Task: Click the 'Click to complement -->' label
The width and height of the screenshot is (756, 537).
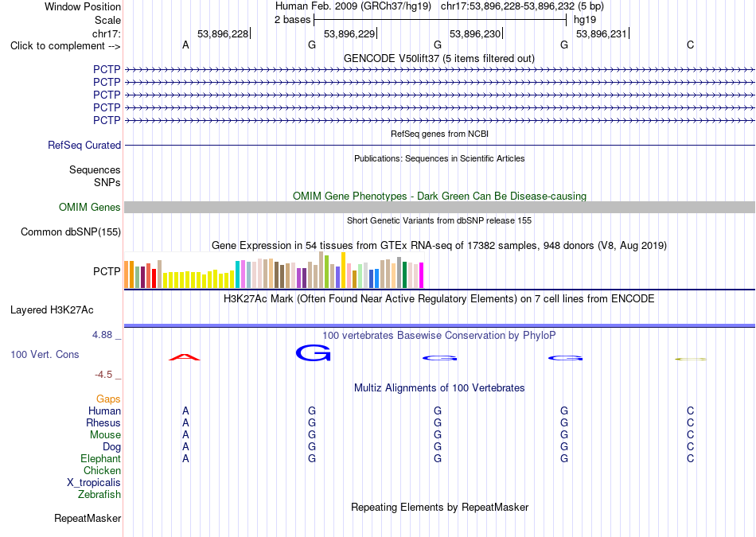Action: click(x=65, y=46)
